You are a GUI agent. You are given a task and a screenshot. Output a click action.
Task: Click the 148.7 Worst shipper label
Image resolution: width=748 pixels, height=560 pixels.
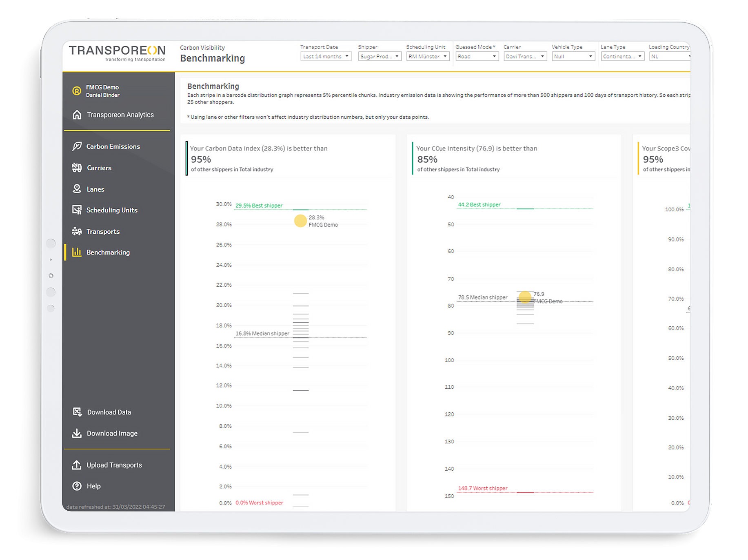[482, 488]
